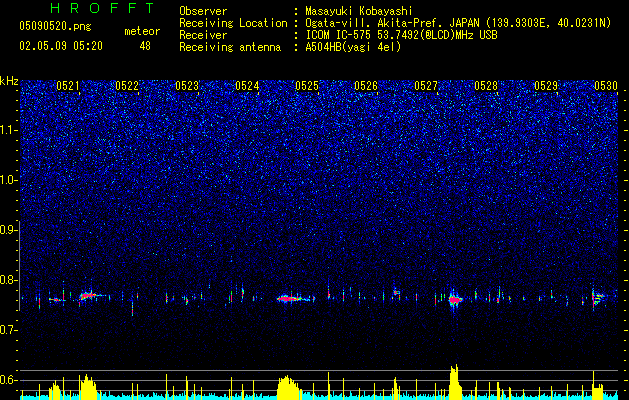Click the 1.1 kHz frequency label

[x=9, y=130]
